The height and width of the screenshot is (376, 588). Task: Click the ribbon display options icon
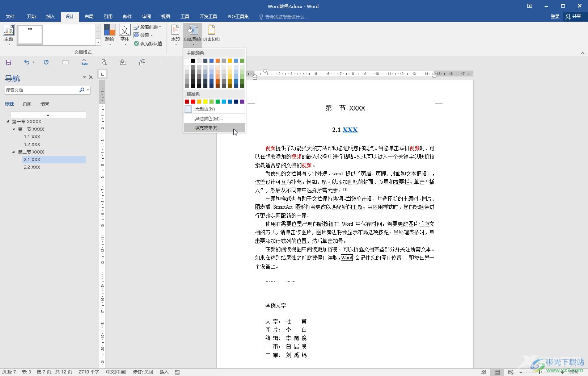click(529, 6)
